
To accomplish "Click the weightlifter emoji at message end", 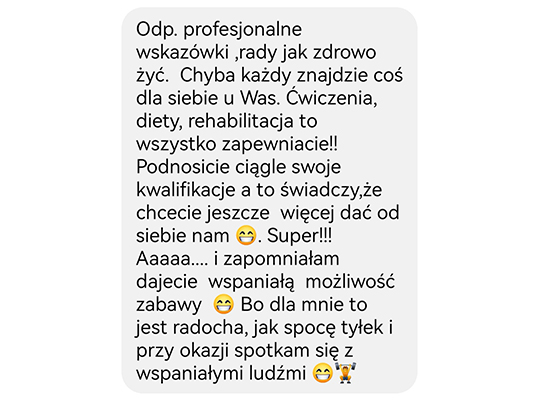I will (344, 373).
